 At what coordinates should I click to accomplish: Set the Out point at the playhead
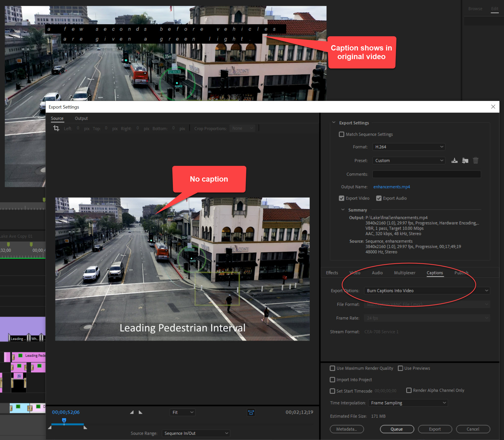[141, 412]
